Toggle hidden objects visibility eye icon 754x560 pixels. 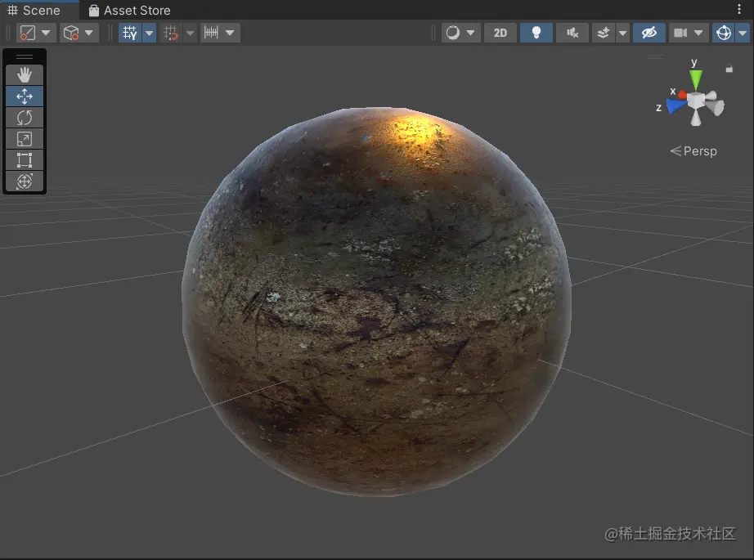649,33
